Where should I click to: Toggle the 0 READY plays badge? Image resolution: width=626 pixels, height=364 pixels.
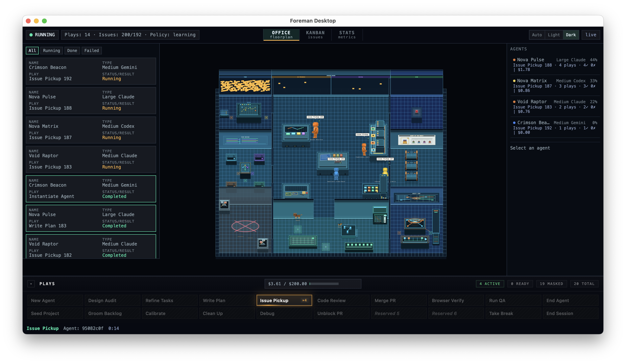tap(520, 284)
